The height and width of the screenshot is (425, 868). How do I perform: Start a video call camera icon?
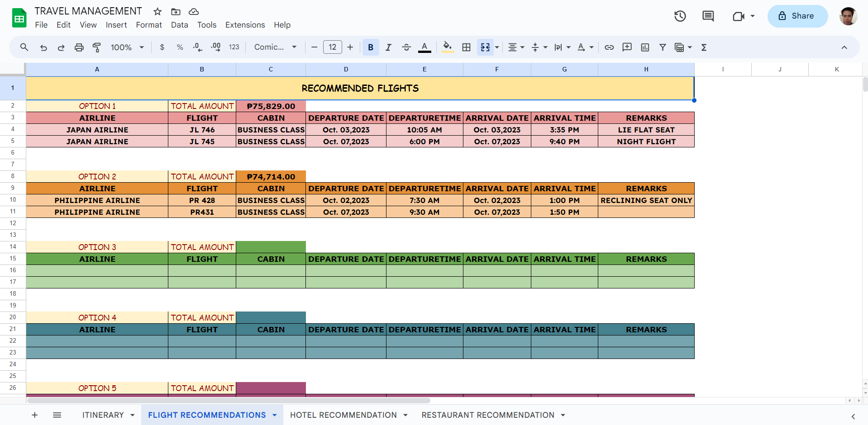click(x=739, y=16)
